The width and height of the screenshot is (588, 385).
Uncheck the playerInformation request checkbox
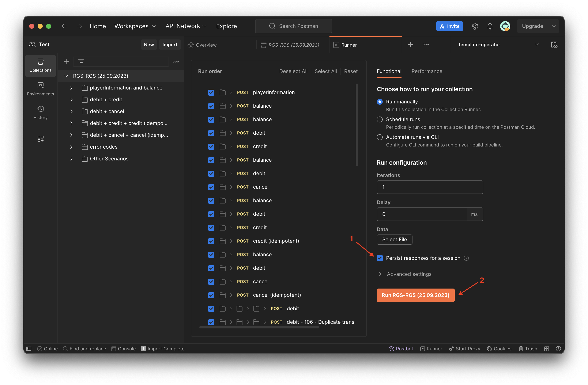(x=211, y=93)
